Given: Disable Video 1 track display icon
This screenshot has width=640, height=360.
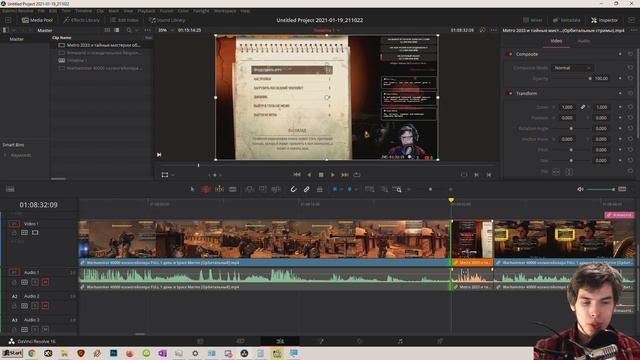Looking at the screenshot, I should click(x=35, y=233).
